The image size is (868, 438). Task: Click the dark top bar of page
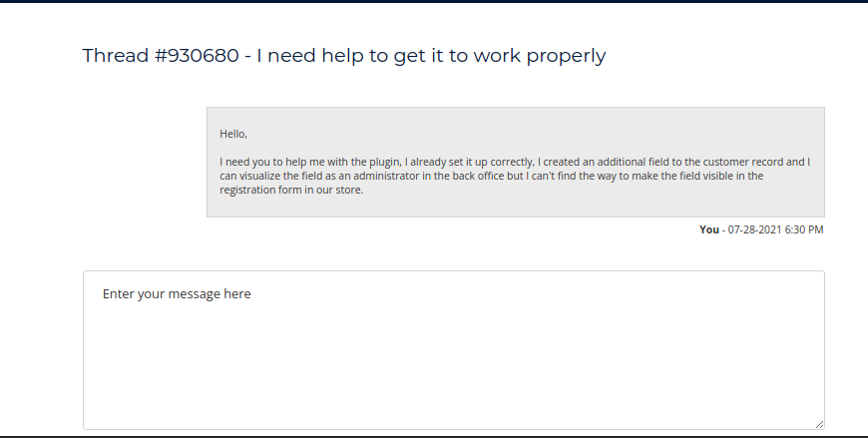click(434, 1)
